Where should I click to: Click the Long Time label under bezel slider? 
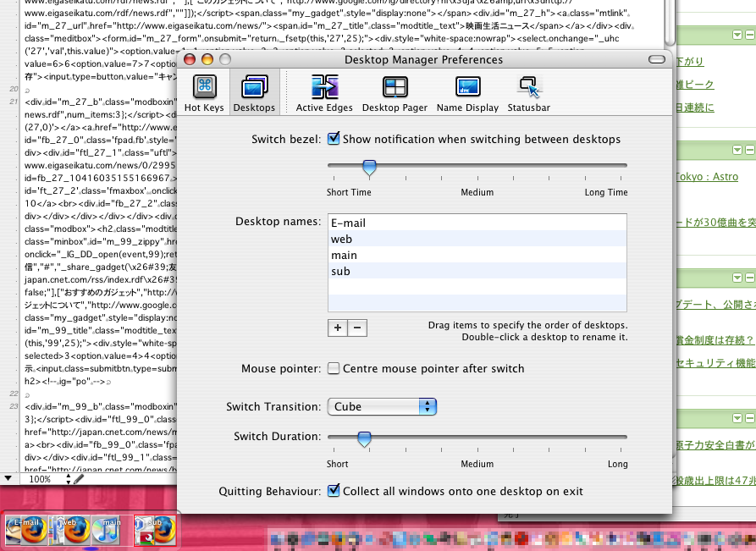click(x=606, y=192)
